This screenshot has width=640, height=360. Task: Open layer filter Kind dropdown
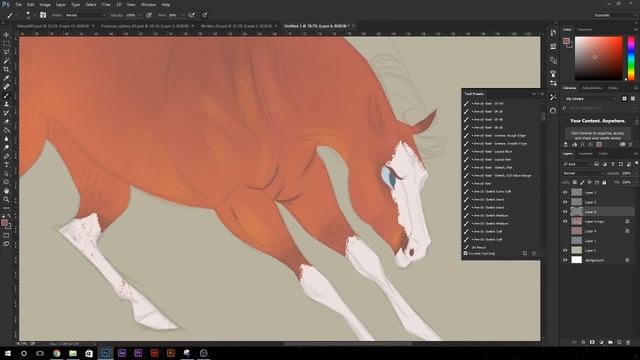pyautogui.click(x=577, y=164)
